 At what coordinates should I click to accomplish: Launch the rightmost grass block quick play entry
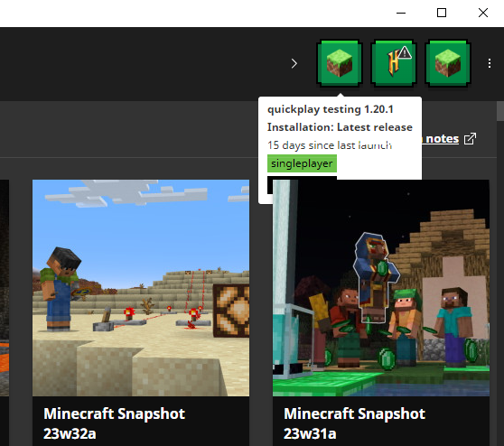[x=448, y=63]
